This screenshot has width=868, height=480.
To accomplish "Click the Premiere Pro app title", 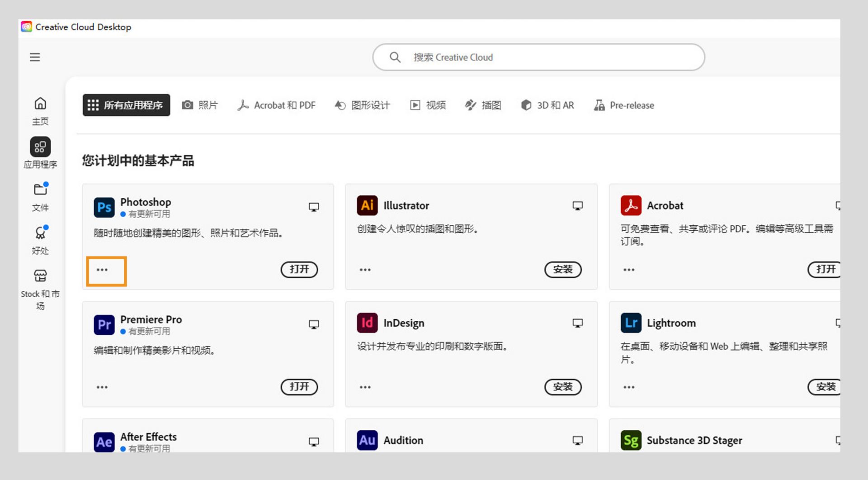I will pyautogui.click(x=151, y=319).
